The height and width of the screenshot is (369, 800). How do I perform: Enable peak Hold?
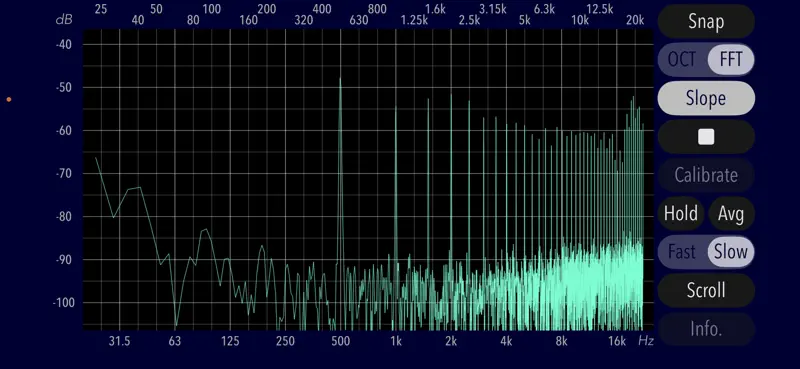click(x=681, y=213)
